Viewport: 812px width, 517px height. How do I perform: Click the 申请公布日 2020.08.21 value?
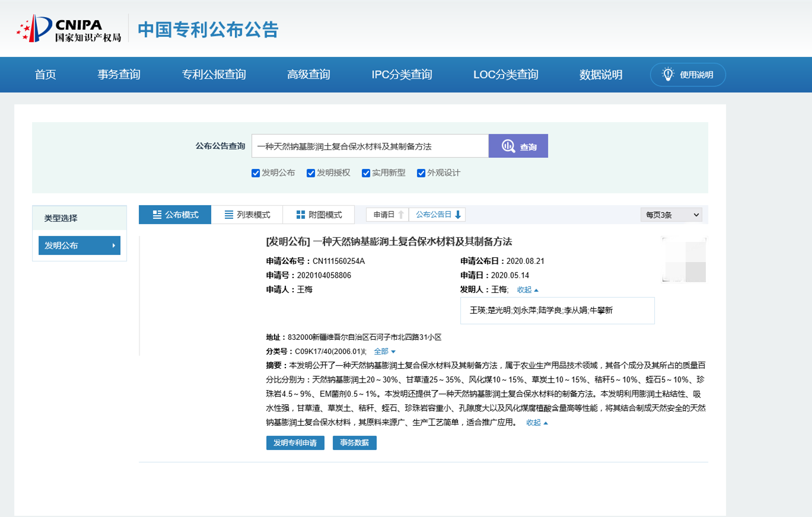[526, 261]
